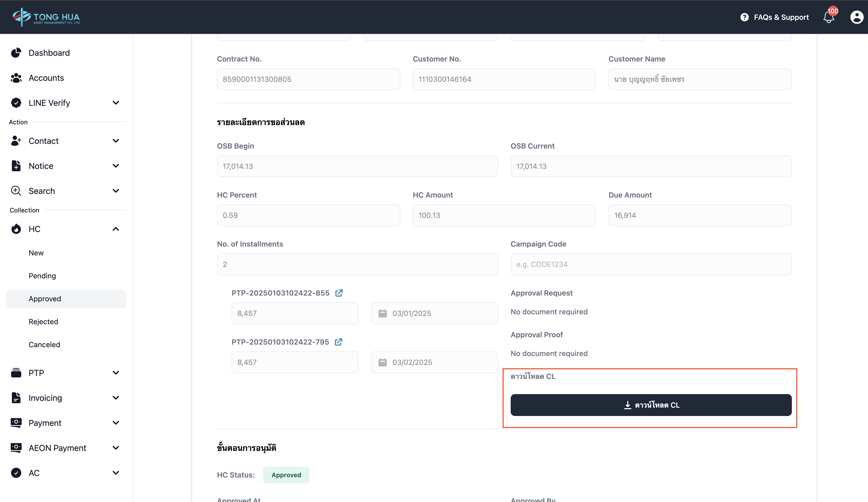Collapse the HC menu chevron
The height and width of the screenshot is (502, 868).
click(116, 229)
